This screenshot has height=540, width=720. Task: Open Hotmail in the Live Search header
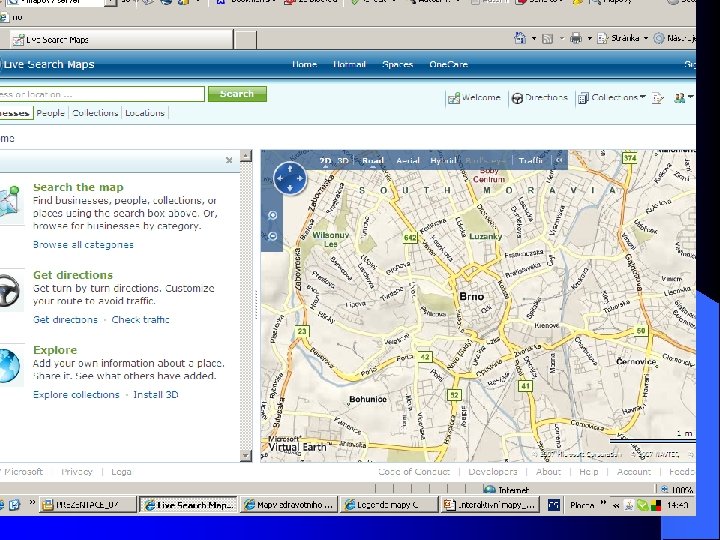coord(349,64)
